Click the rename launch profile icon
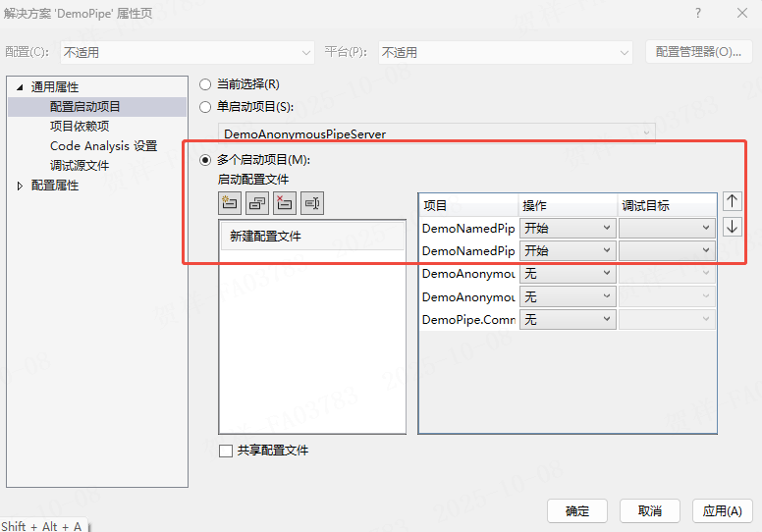Screen dimensions: 762x532 pos(312,203)
